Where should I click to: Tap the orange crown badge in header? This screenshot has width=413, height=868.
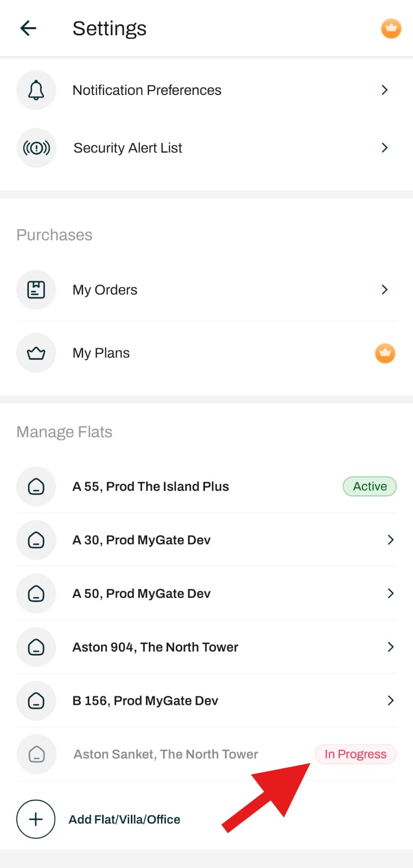click(x=391, y=28)
